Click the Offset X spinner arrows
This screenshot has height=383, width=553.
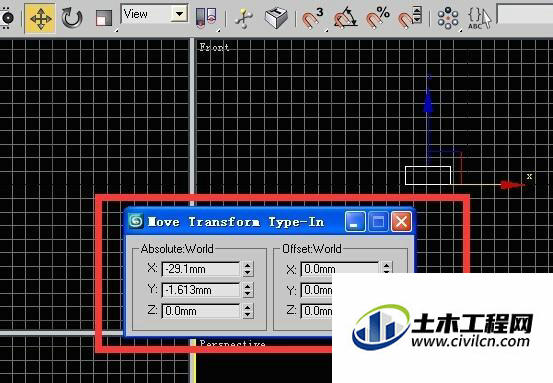[387, 267]
